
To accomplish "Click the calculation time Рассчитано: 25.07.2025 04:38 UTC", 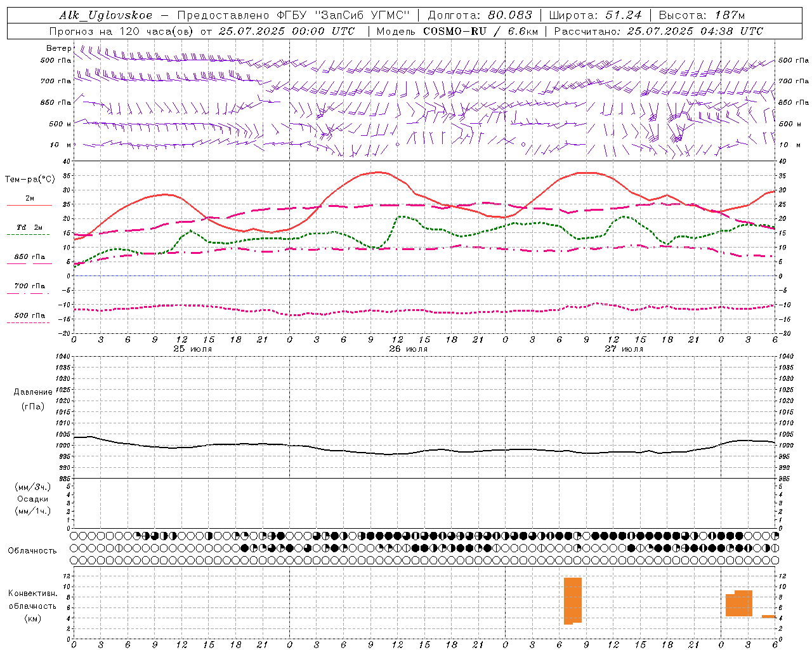I will coord(658,31).
